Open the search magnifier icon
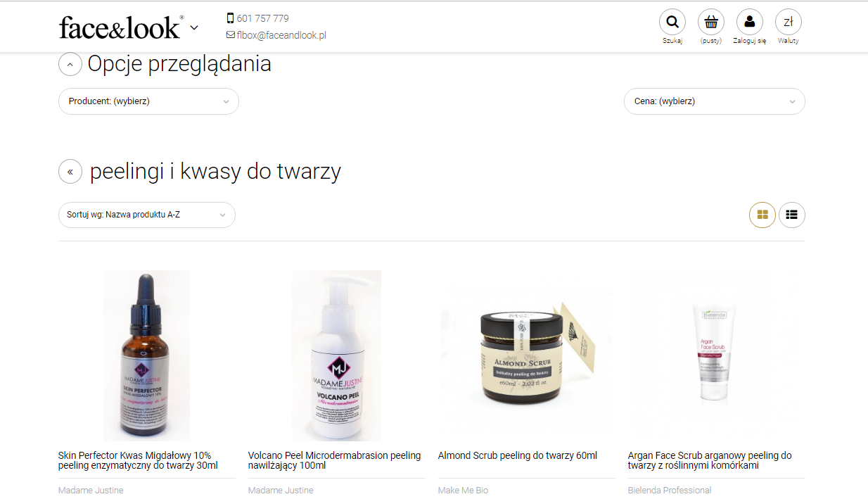 672,22
